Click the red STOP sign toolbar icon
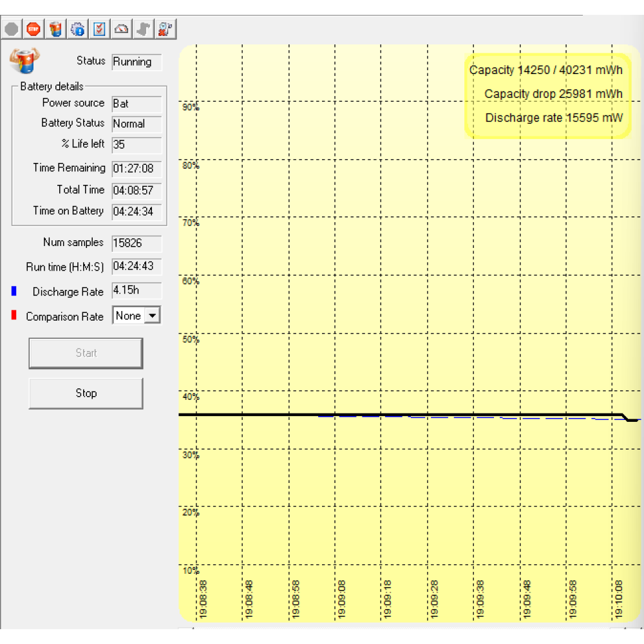 point(33,29)
